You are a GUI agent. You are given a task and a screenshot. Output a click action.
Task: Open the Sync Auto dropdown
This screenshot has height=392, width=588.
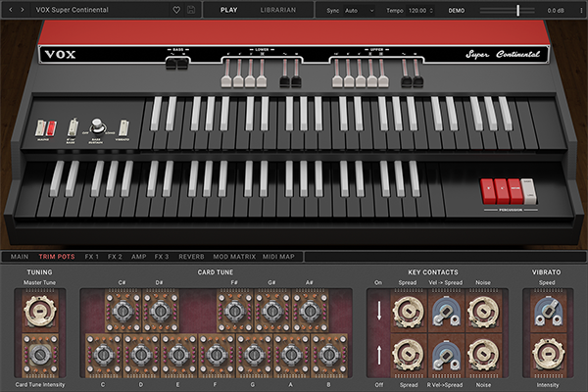pyautogui.click(x=359, y=11)
